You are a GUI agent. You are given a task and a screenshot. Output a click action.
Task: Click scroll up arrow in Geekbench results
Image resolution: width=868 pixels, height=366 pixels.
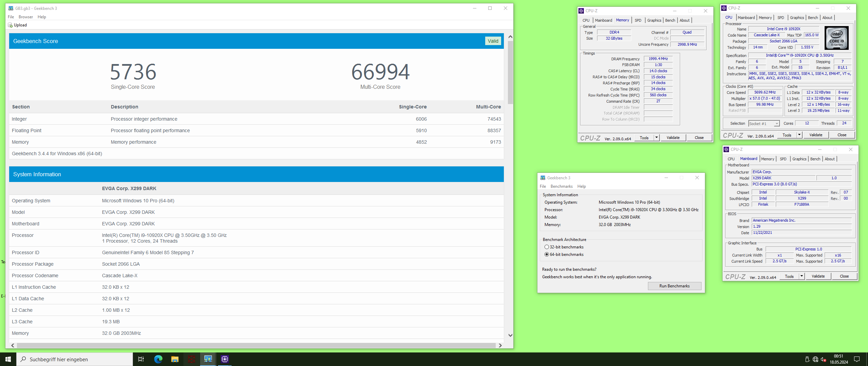pyautogui.click(x=510, y=37)
